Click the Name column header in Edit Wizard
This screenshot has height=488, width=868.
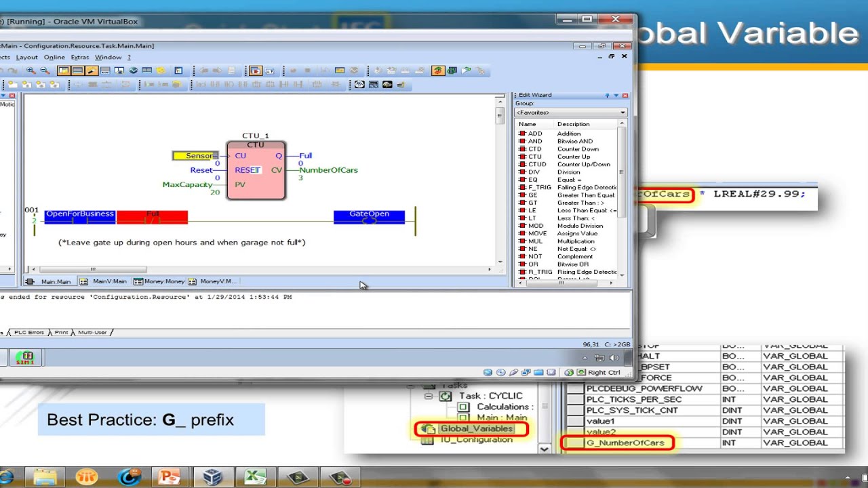(x=535, y=124)
